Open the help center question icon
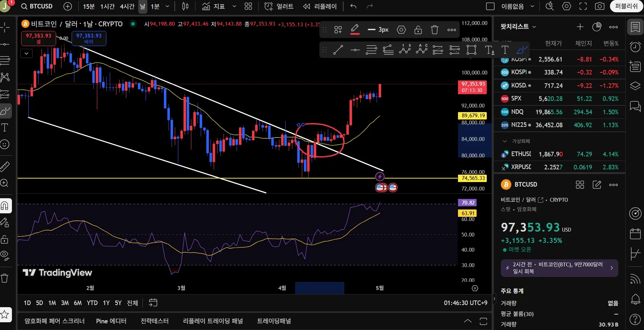 (x=635, y=319)
